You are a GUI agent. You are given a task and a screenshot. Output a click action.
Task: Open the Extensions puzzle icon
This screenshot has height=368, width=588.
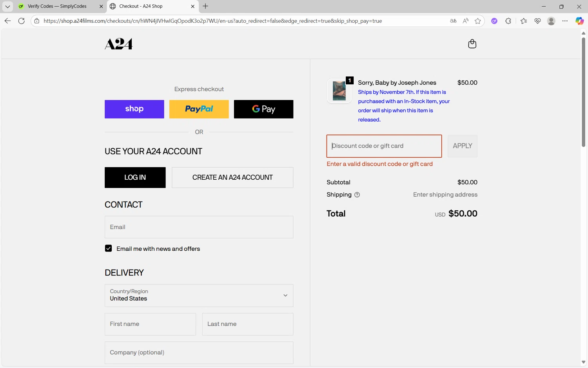[x=508, y=21]
